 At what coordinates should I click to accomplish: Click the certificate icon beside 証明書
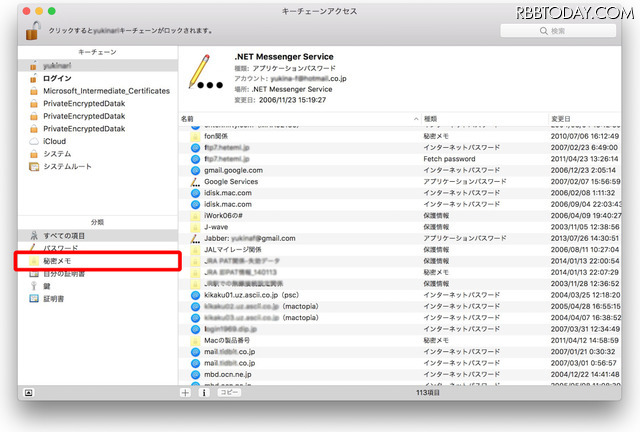coord(34,299)
